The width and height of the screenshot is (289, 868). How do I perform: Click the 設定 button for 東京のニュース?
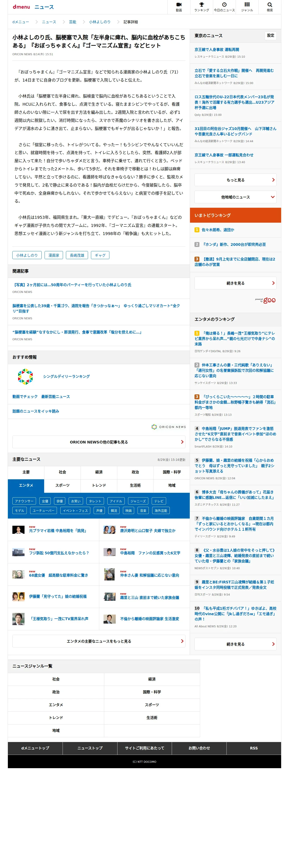(271, 35)
